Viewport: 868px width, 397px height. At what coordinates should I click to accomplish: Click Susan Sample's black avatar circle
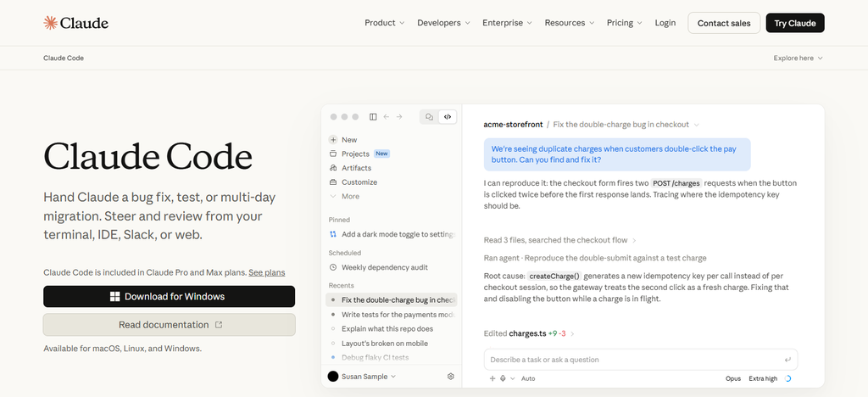click(x=332, y=377)
